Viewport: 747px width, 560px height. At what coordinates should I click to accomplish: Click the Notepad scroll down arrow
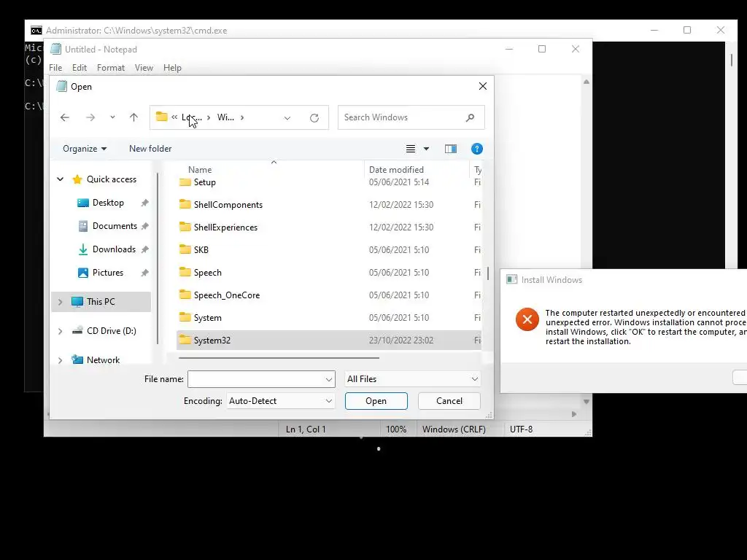pos(587,402)
